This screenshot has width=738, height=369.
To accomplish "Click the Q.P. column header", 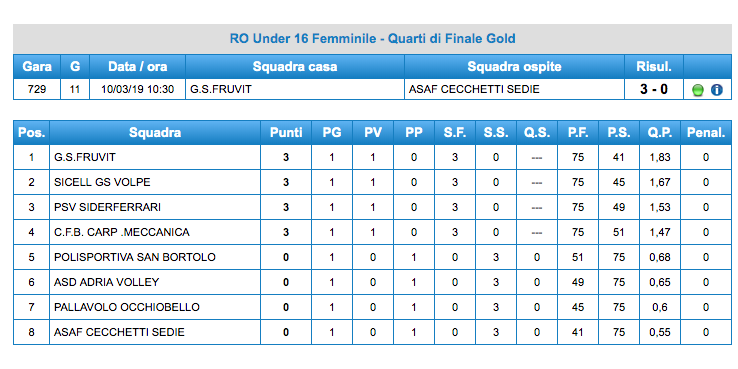I will (x=659, y=133).
